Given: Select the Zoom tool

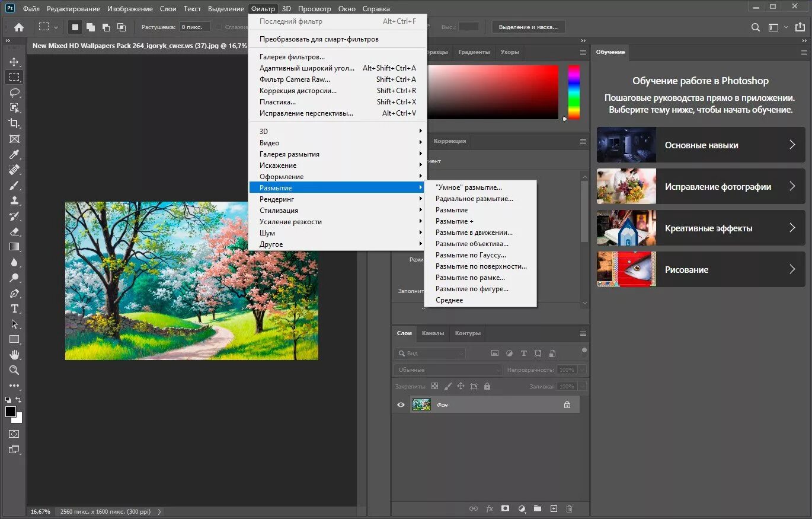Looking at the screenshot, I should pyautogui.click(x=14, y=370).
